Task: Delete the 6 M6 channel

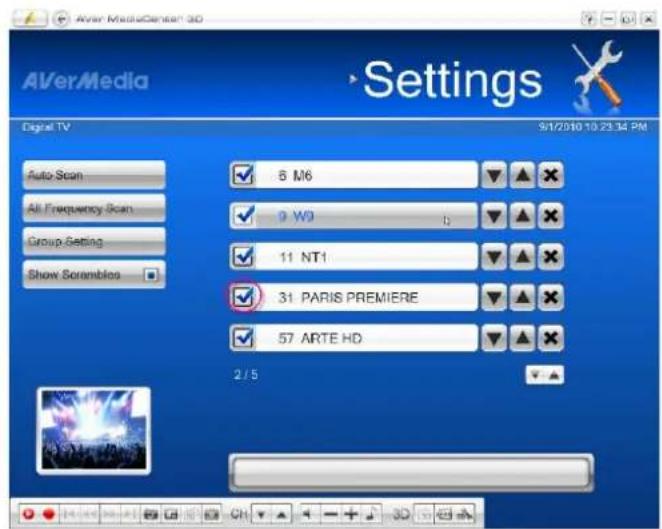Action: (x=551, y=175)
